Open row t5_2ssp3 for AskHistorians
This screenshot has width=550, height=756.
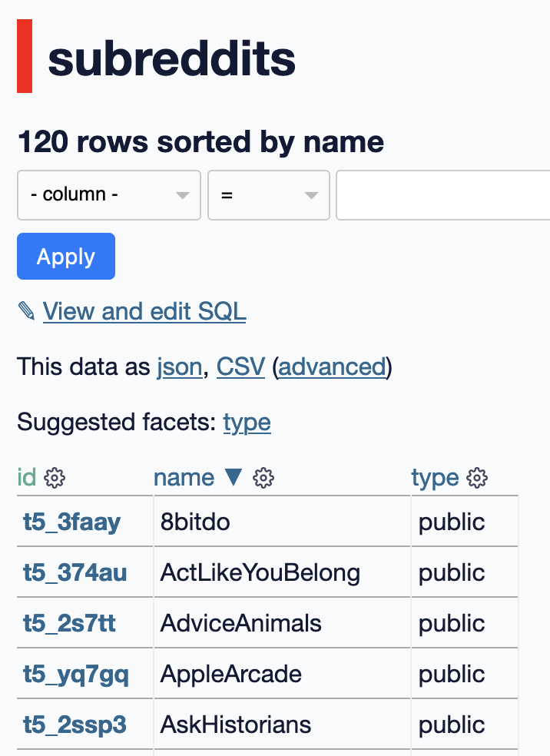[x=75, y=724]
